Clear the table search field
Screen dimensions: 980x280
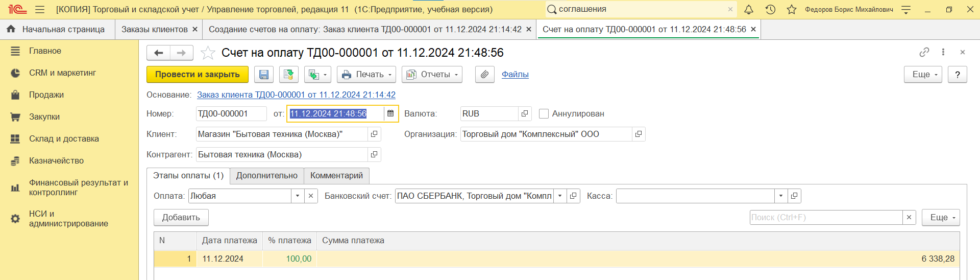tap(909, 218)
